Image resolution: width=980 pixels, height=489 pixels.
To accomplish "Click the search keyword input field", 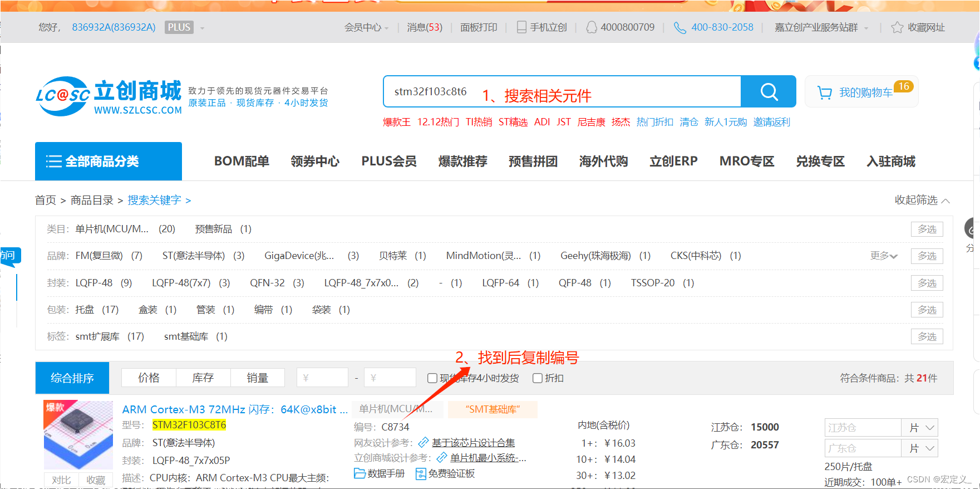I will point(562,91).
